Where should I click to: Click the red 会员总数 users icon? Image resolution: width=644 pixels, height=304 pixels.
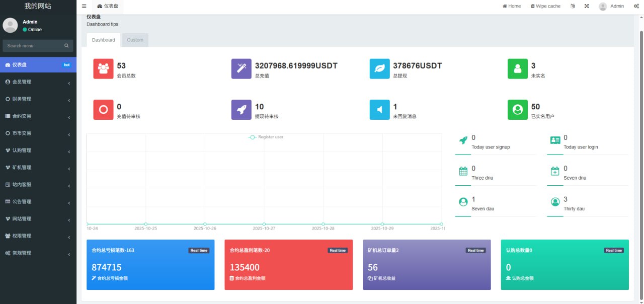103,68
